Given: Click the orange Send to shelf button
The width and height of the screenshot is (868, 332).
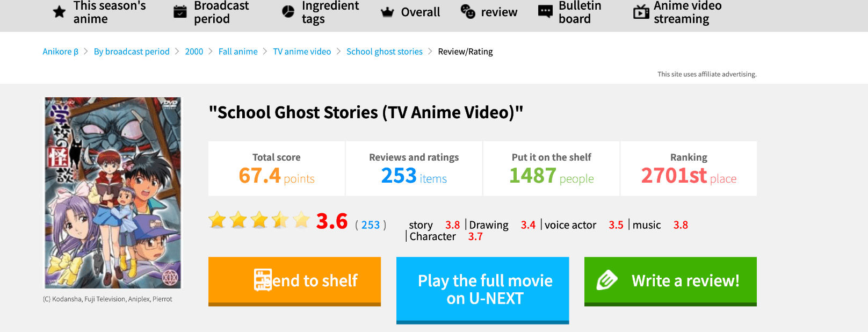Looking at the screenshot, I should [294, 282].
